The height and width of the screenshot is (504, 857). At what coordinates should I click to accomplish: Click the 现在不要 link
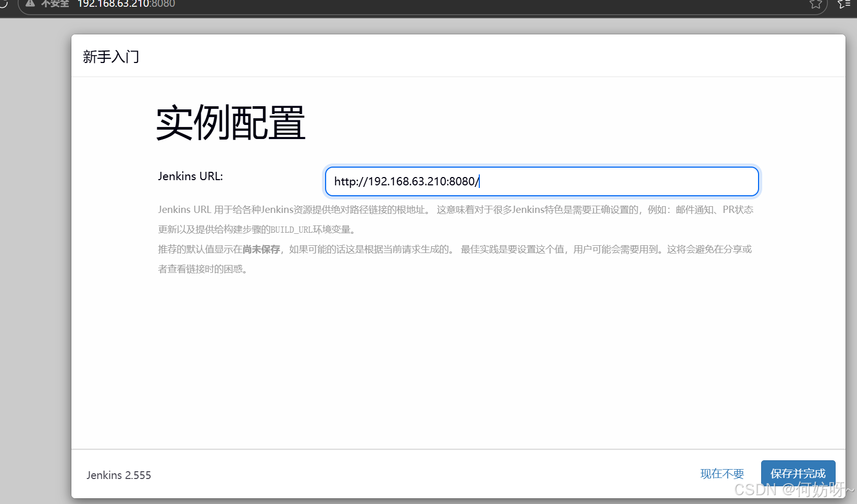click(x=722, y=474)
